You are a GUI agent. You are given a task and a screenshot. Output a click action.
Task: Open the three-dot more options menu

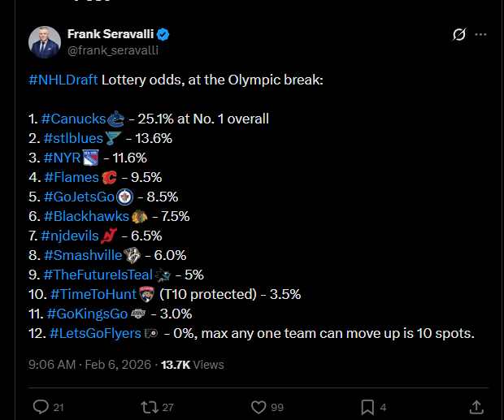coord(481,35)
